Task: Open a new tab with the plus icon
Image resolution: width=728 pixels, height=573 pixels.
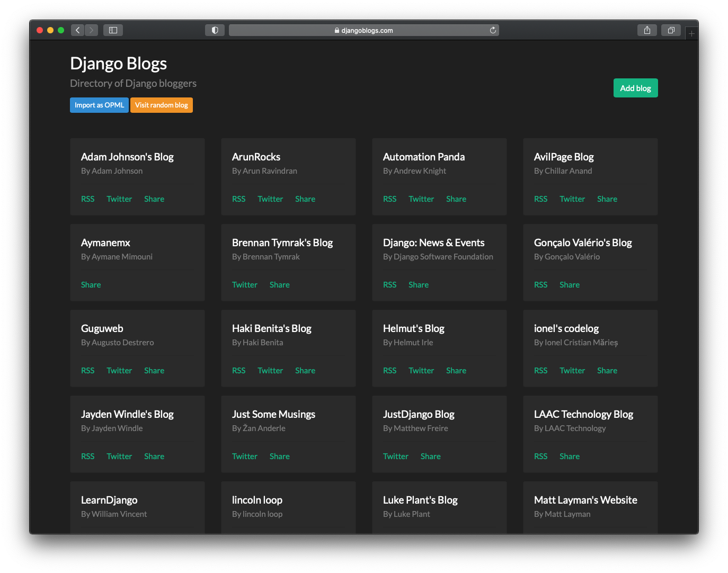Action: click(x=691, y=33)
